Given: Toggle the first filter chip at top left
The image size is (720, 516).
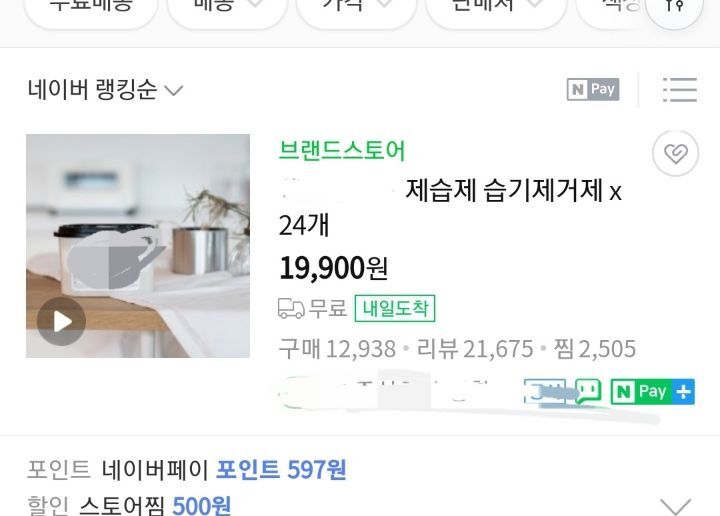Looking at the screenshot, I should click(90, 10).
